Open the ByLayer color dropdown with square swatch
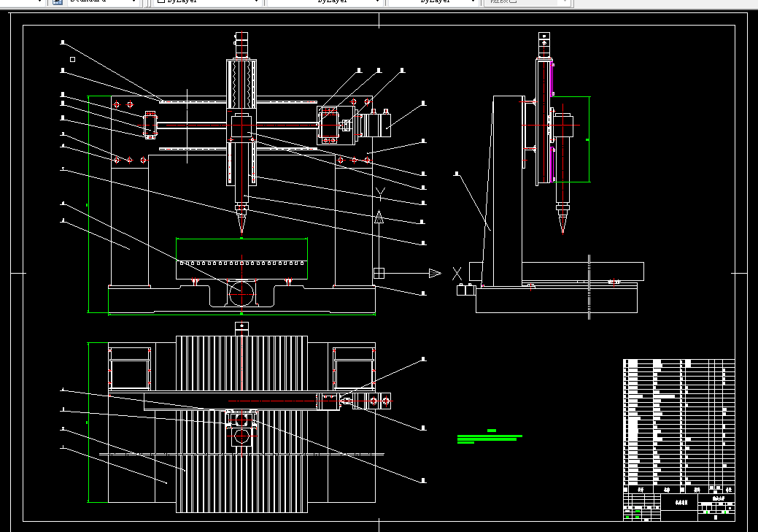The height and width of the screenshot is (532, 758). click(208, 1)
